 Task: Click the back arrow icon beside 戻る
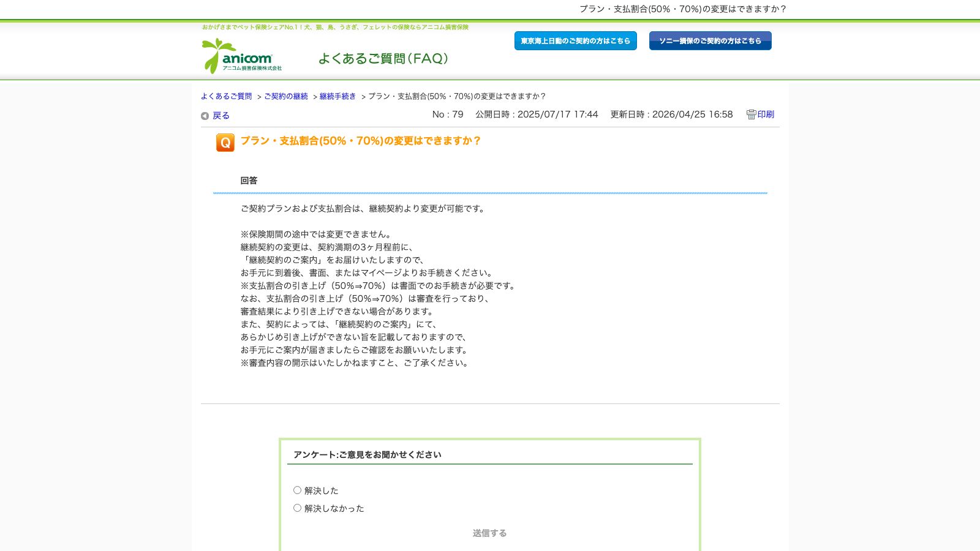click(205, 116)
